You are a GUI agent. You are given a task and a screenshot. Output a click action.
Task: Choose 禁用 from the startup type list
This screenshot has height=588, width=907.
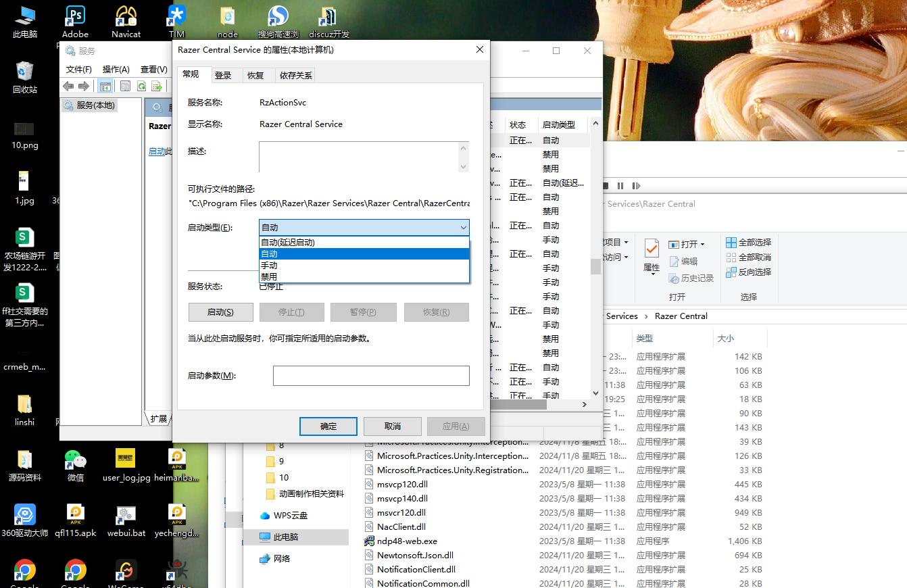pos(364,276)
